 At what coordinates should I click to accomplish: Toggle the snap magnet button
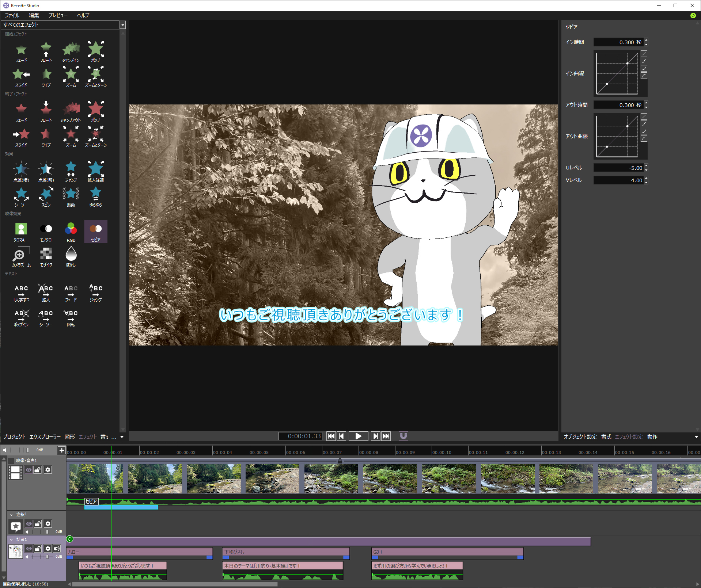click(x=403, y=436)
